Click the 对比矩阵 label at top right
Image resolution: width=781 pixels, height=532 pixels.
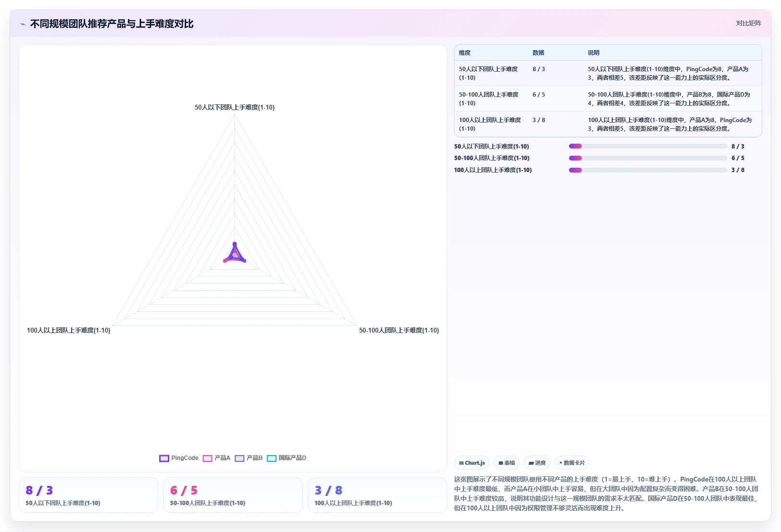pos(748,23)
